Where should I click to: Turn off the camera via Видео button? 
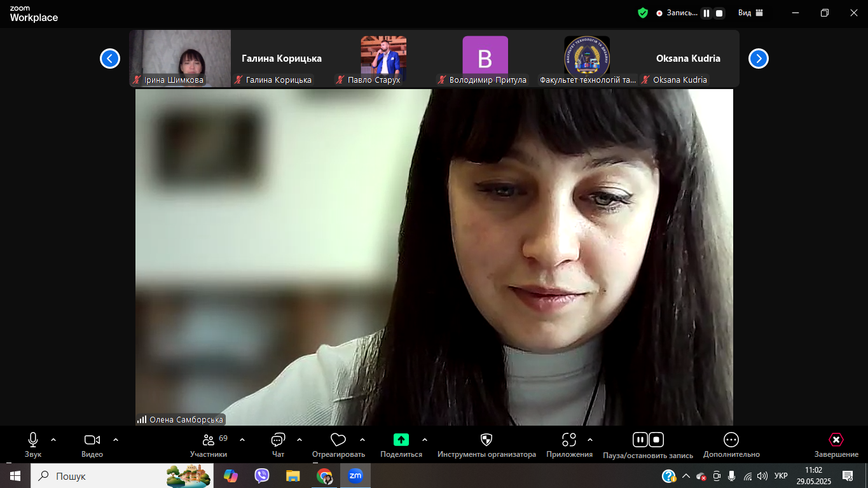(x=92, y=439)
